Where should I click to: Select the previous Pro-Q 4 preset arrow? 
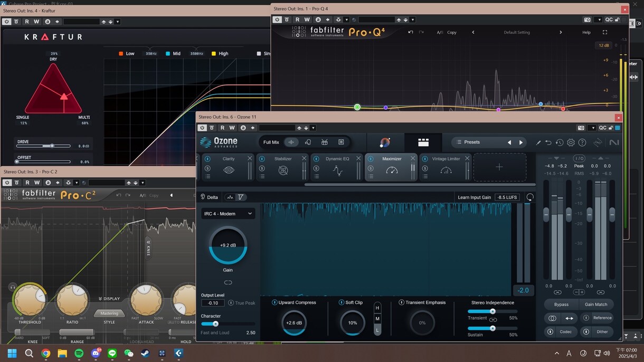473,32
